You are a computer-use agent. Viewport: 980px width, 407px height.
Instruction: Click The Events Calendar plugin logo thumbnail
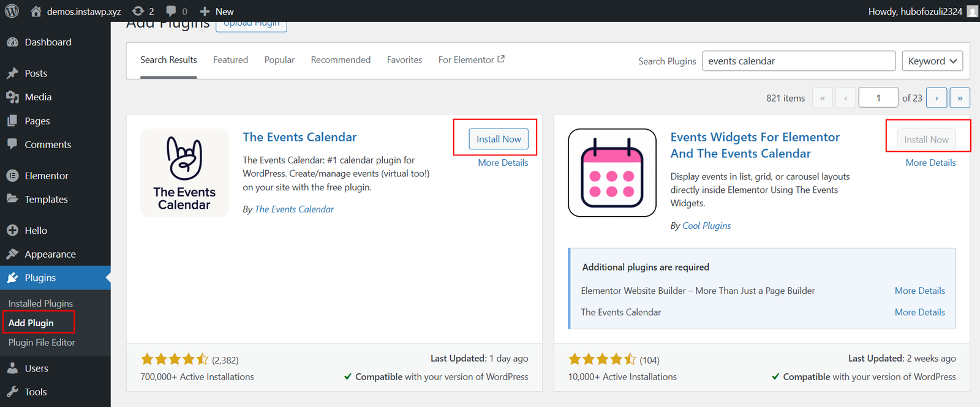pos(184,173)
